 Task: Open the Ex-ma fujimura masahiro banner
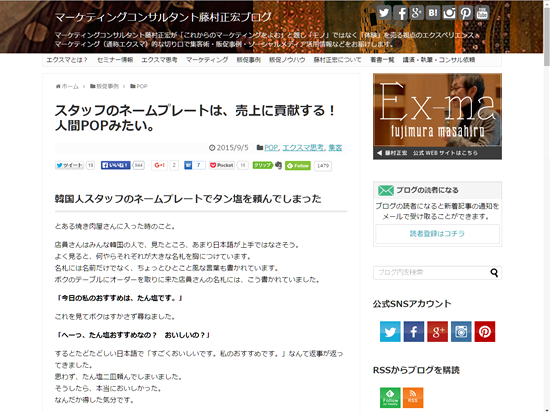pyautogui.click(x=437, y=116)
